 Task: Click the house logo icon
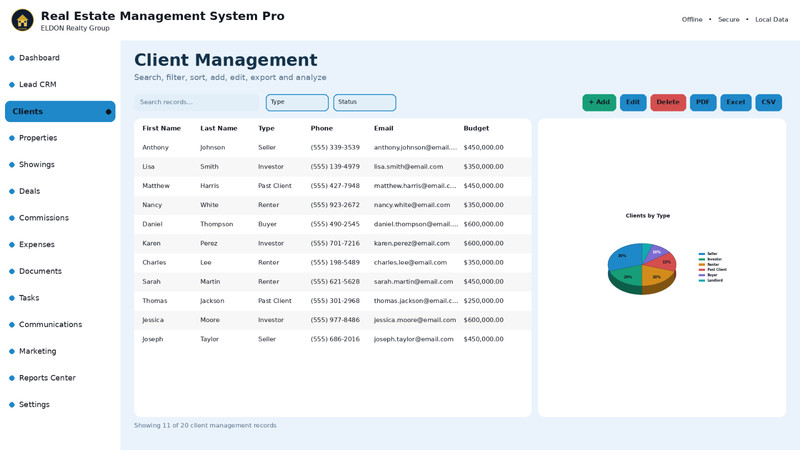(x=22, y=20)
